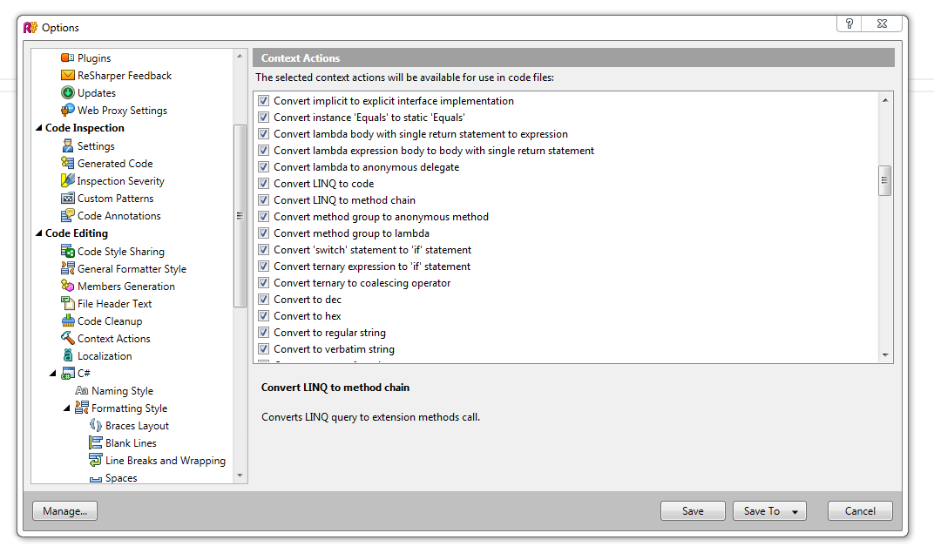Toggle Convert LINQ to method chain checkbox
The height and width of the screenshot is (560, 934).
263,200
